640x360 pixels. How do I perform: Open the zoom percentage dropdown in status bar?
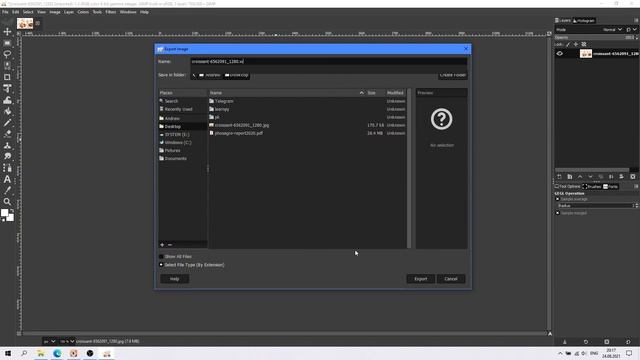point(67,341)
